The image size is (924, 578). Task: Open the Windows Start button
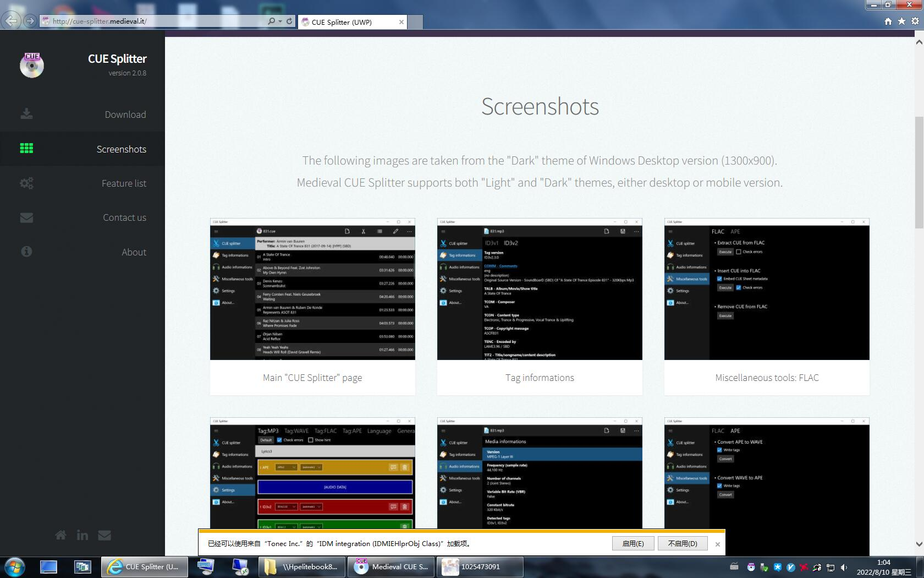click(15, 567)
